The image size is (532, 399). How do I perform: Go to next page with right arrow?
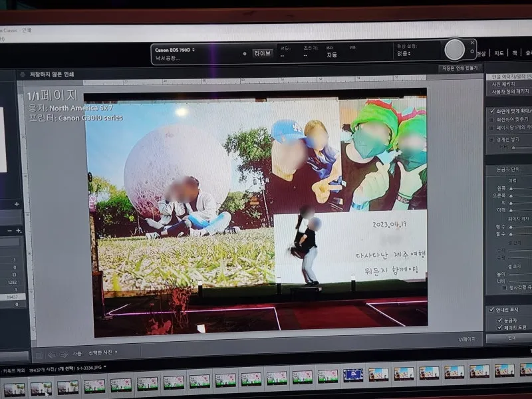click(x=62, y=354)
